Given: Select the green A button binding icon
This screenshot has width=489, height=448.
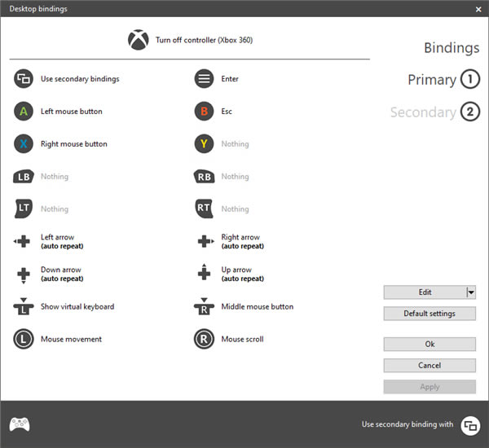Looking at the screenshot, I should [x=24, y=112].
